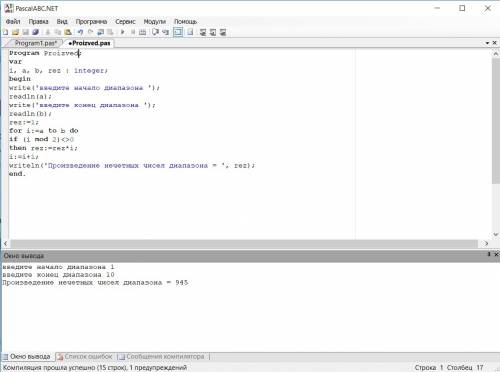Click the second-to-last toolbar icon
Image resolution: width=500 pixels, height=372 pixels.
click(213, 32)
